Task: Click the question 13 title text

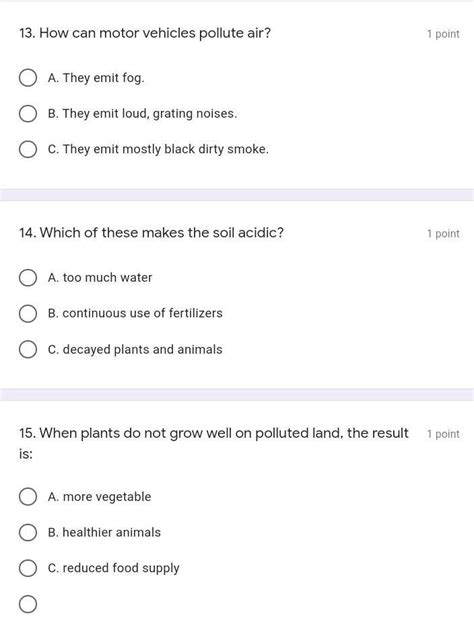Action: click(145, 33)
